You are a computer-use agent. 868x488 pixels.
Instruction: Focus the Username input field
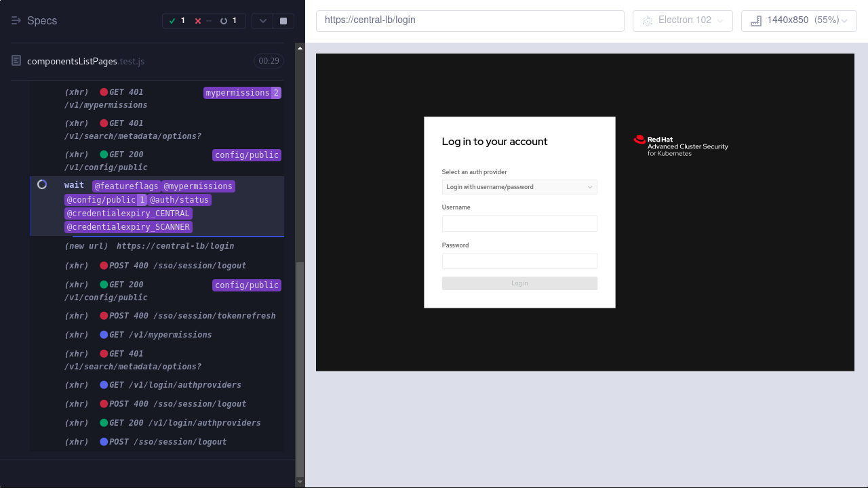pyautogui.click(x=519, y=224)
